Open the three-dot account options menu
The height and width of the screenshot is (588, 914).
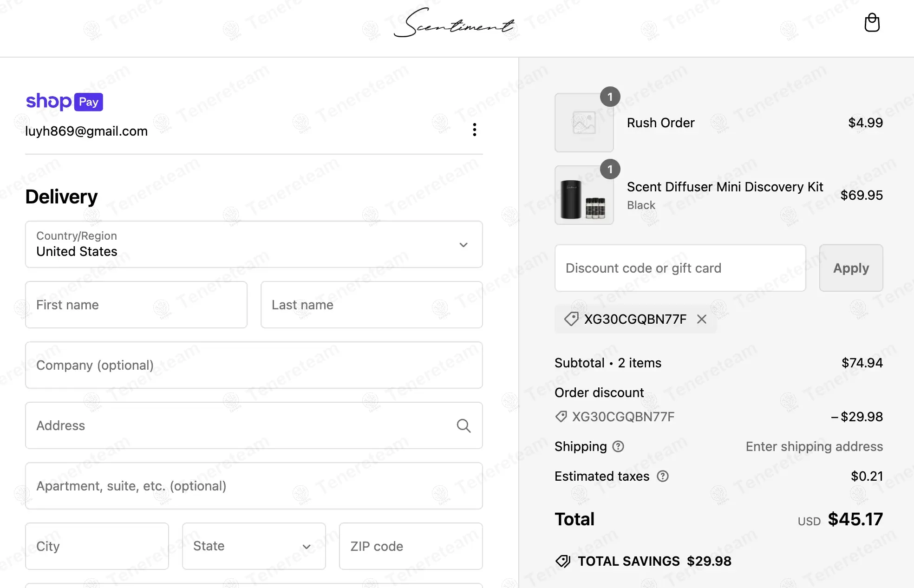pyautogui.click(x=474, y=130)
